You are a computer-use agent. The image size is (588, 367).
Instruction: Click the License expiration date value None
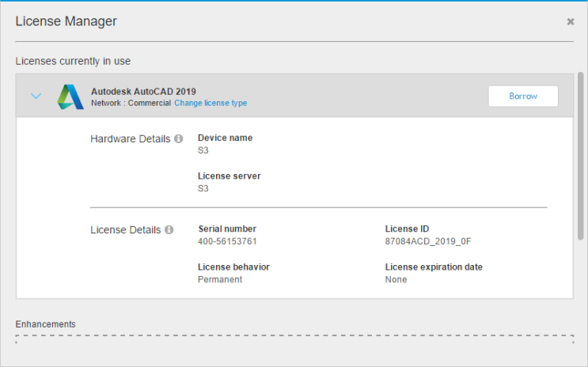tap(396, 279)
